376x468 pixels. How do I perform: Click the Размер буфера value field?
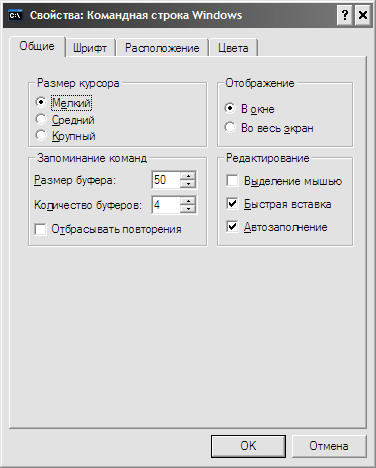(x=166, y=180)
